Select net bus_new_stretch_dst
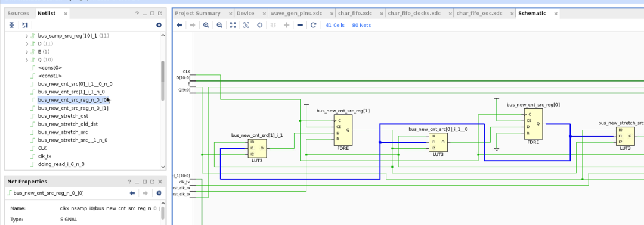644x225 pixels. click(x=63, y=116)
